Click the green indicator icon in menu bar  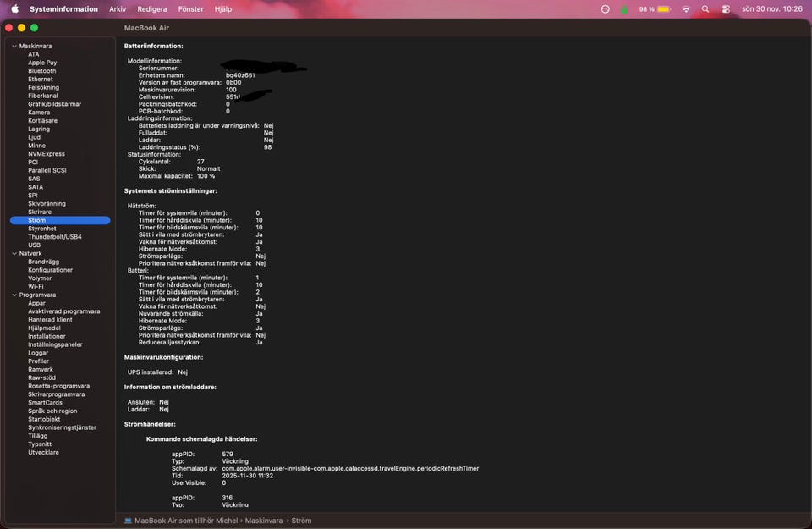[624, 8]
